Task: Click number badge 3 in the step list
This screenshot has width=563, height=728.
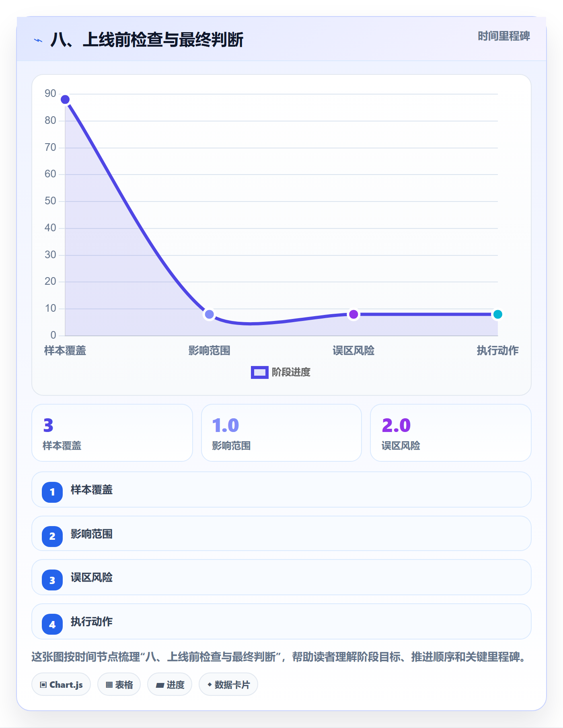Action: [52, 580]
